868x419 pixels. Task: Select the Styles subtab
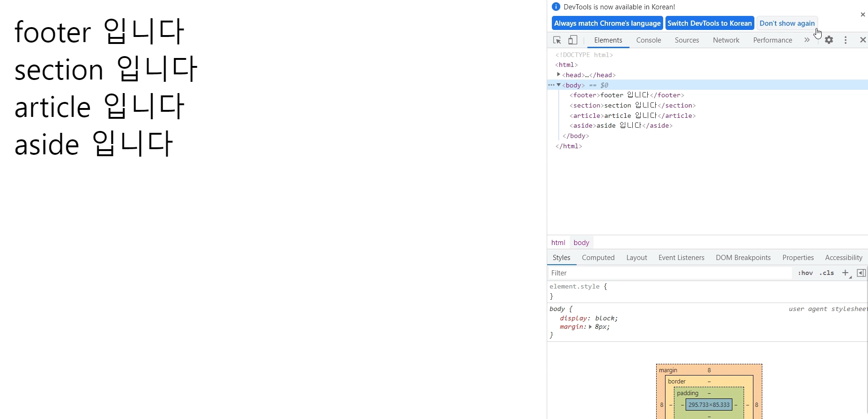(562, 258)
